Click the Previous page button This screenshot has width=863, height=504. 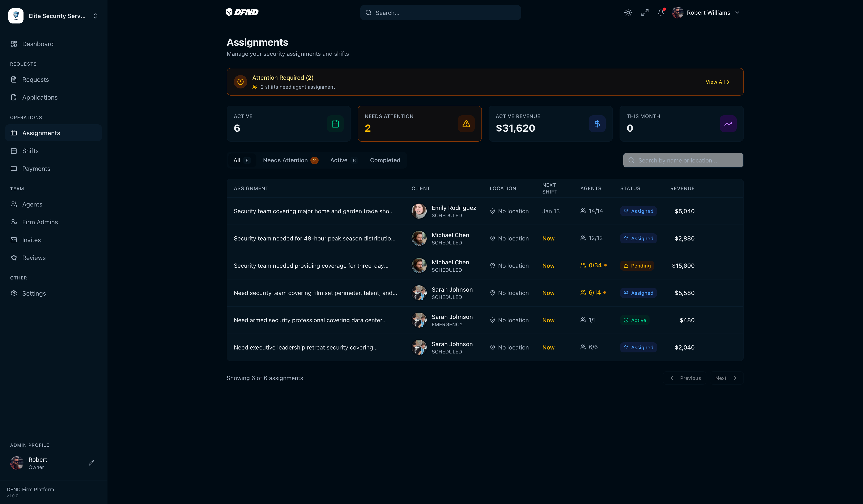[685, 378]
